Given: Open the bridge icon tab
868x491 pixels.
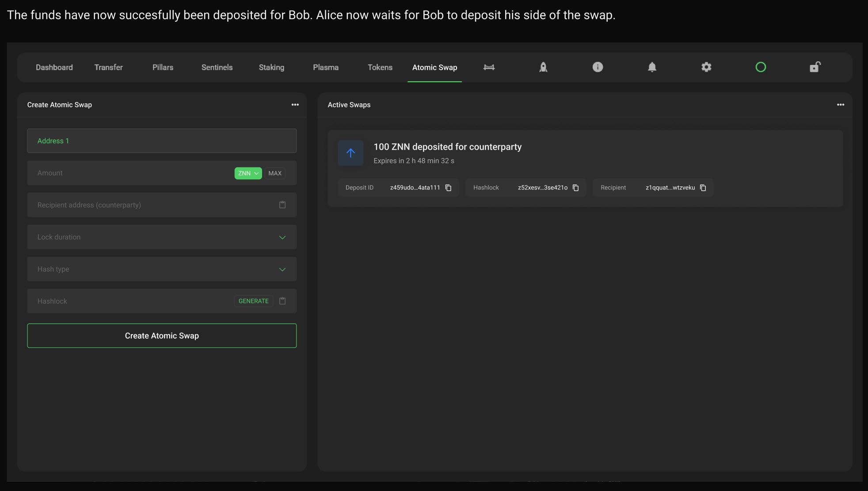Looking at the screenshot, I should pos(489,67).
